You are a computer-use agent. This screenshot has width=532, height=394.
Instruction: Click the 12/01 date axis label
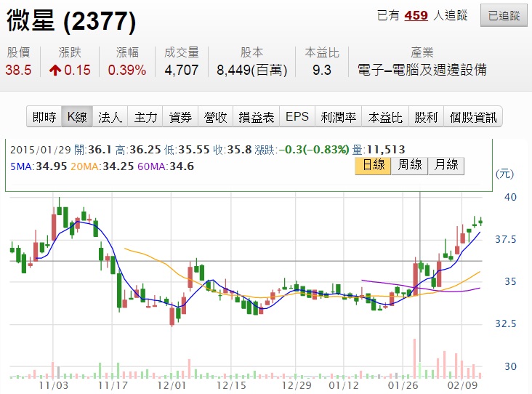point(172,385)
